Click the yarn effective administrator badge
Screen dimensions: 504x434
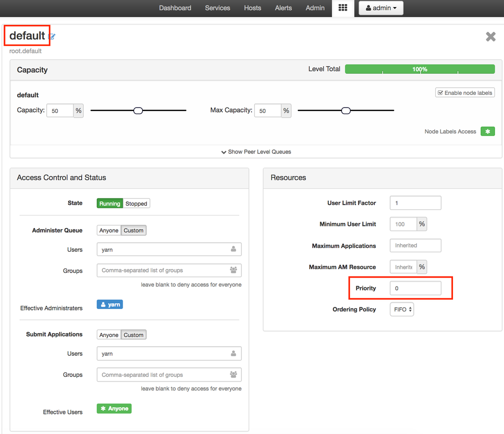109,304
